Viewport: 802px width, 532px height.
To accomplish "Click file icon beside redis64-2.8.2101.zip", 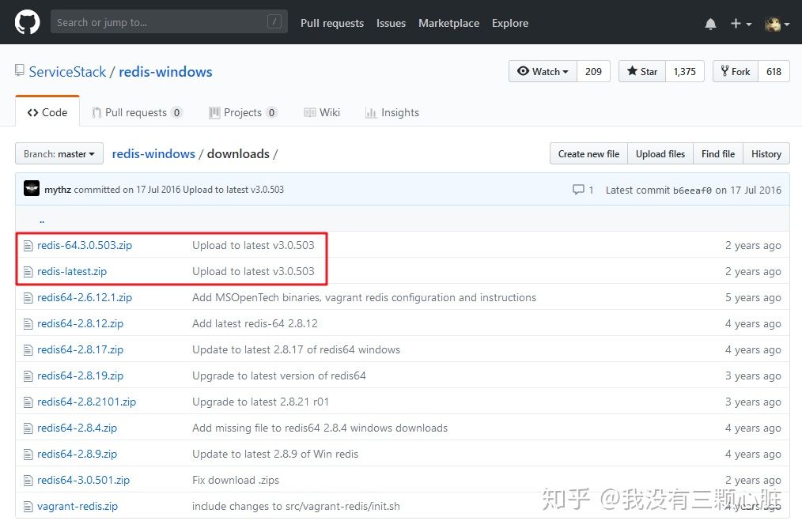I will pos(28,402).
